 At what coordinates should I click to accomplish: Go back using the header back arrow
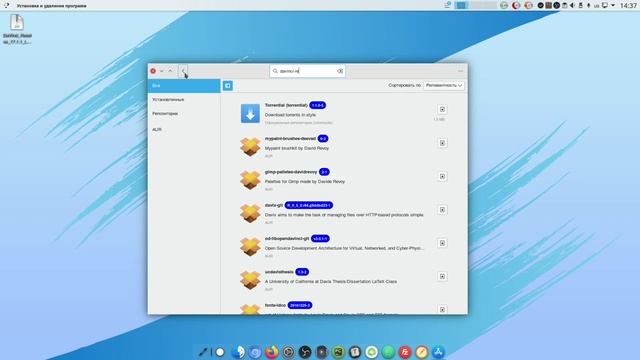tap(183, 71)
